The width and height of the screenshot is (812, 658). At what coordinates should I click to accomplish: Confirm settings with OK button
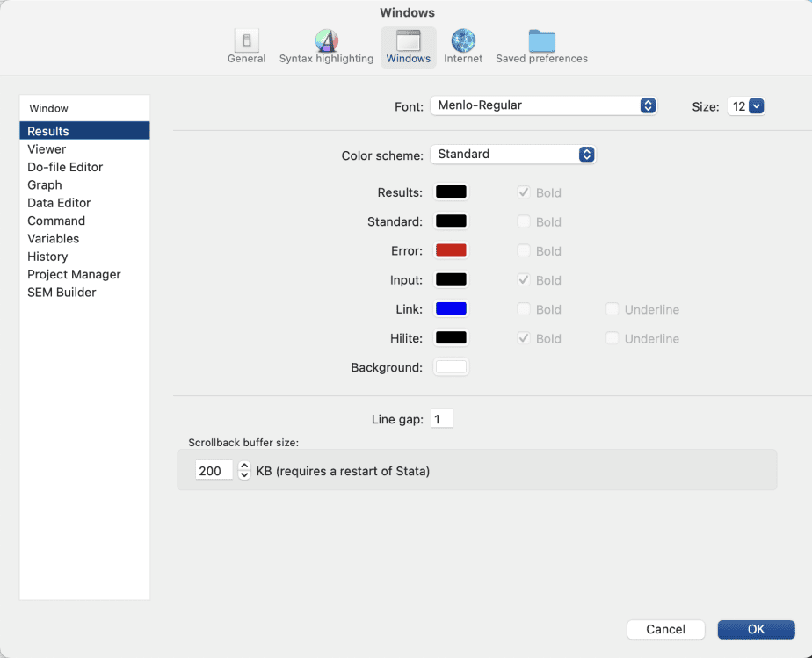(756, 629)
